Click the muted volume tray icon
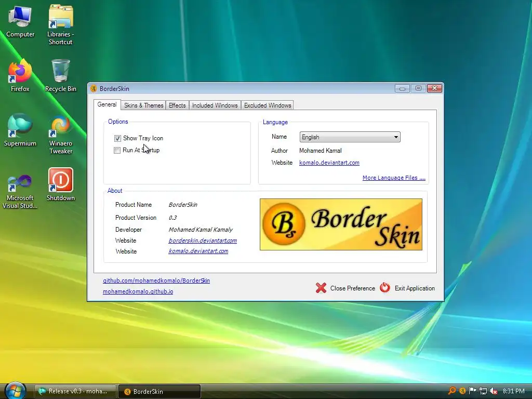This screenshot has width=532, height=399. pos(494,391)
